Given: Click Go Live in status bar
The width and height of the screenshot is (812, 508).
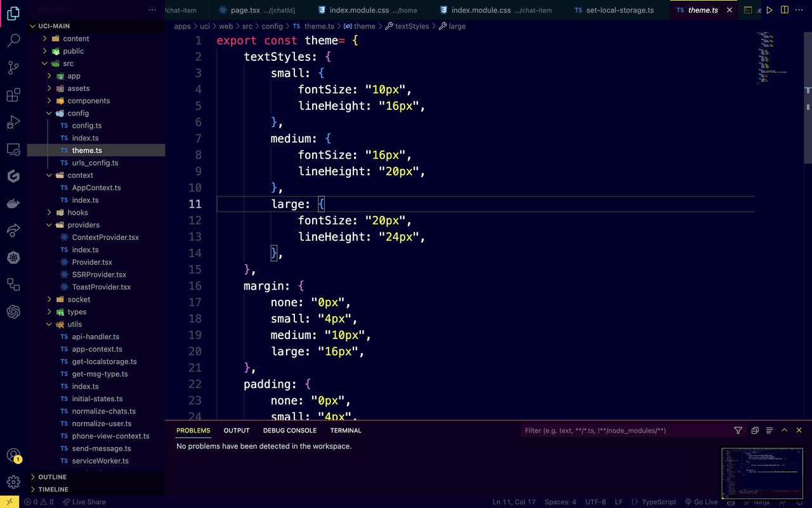Looking at the screenshot, I should [x=701, y=502].
